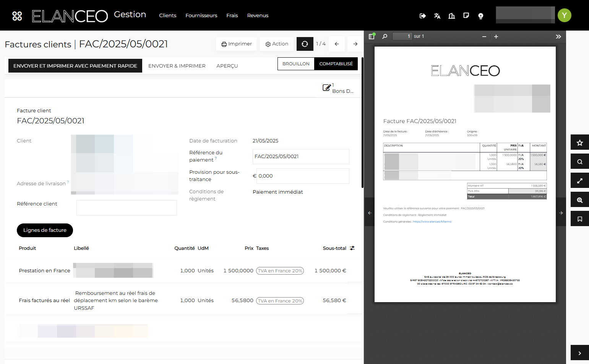The height and width of the screenshot is (364, 589).
Task: Click the bookmark side button
Action: (x=580, y=218)
